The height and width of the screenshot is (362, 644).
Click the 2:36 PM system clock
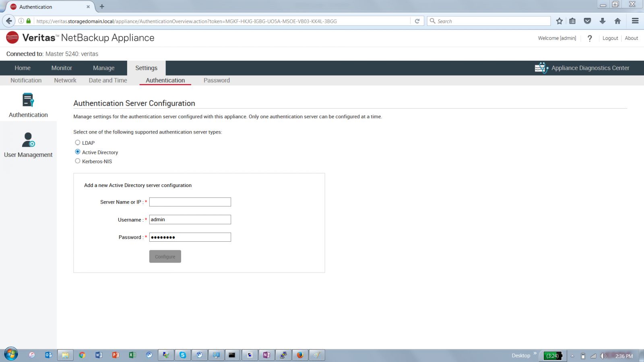[624, 356]
